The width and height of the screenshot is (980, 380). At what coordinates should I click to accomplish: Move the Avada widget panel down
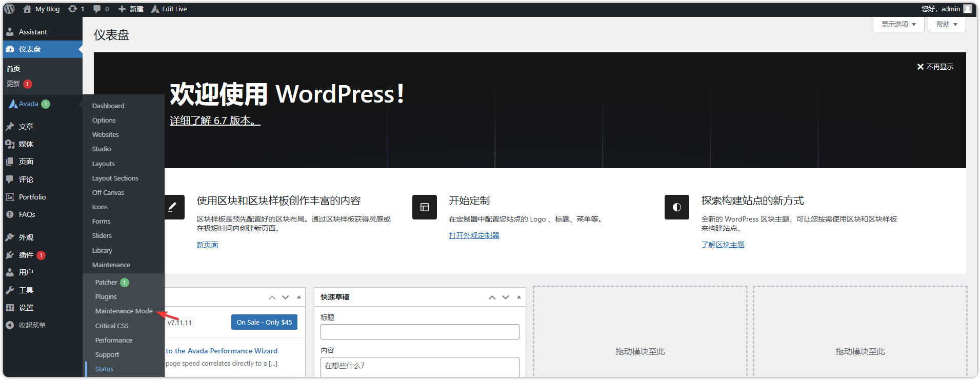coord(286,297)
